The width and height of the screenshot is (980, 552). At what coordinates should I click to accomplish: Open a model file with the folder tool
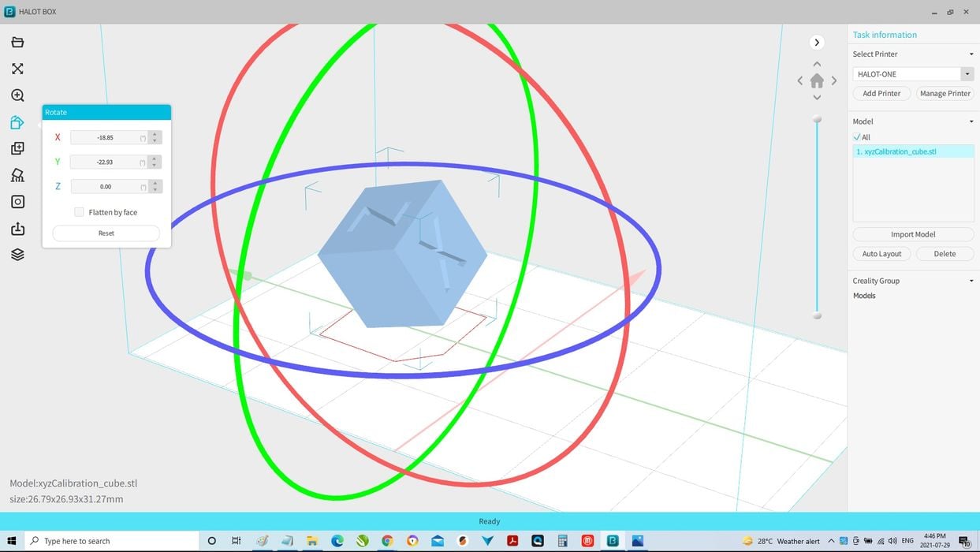(x=17, y=42)
